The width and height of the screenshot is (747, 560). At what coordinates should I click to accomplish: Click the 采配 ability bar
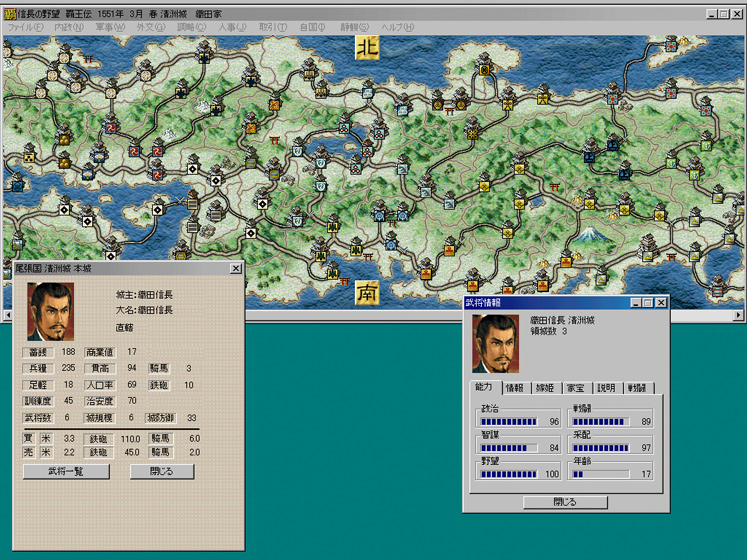point(601,448)
